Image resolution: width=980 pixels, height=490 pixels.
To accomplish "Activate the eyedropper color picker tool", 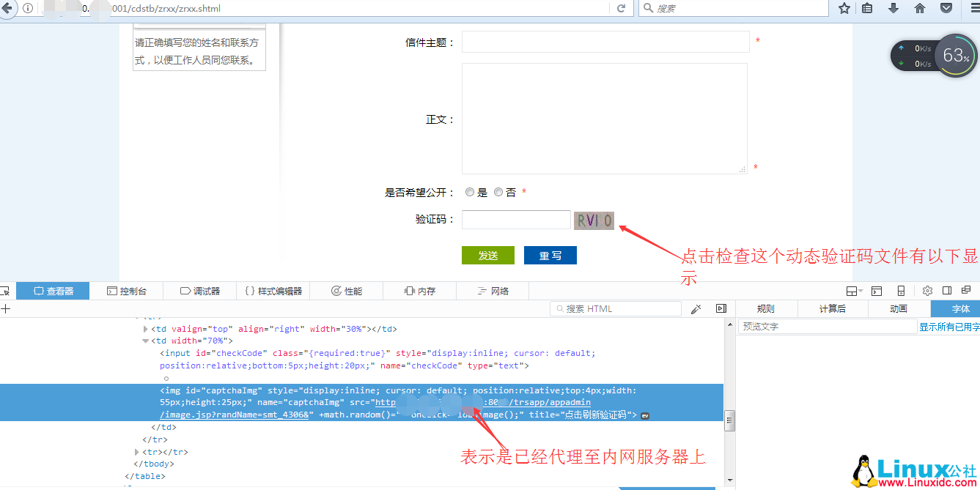I will pyautogui.click(x=696, y=309).
